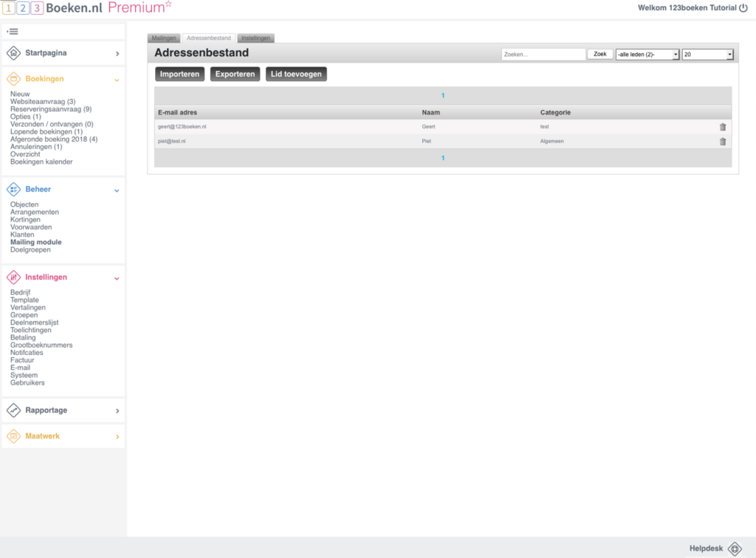Open Lopende boekingen (1)

(47, 131)
